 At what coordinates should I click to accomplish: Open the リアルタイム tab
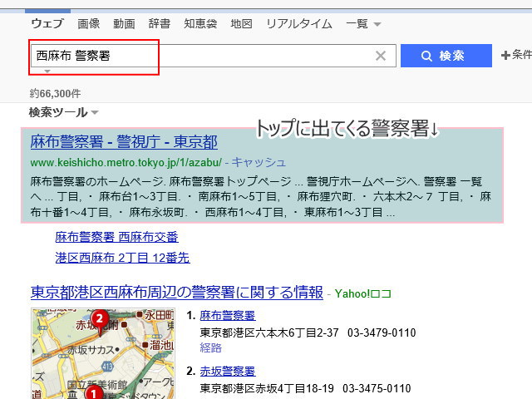(298, 24)
